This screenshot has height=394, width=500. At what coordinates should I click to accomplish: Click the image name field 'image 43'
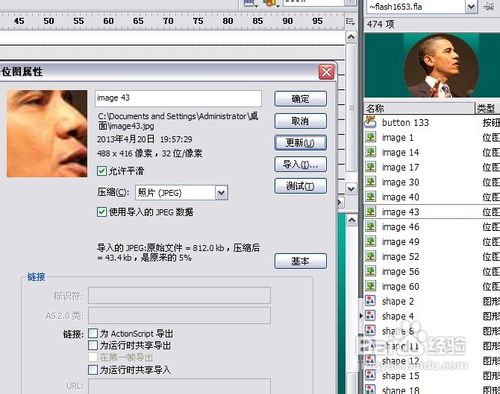178,98
